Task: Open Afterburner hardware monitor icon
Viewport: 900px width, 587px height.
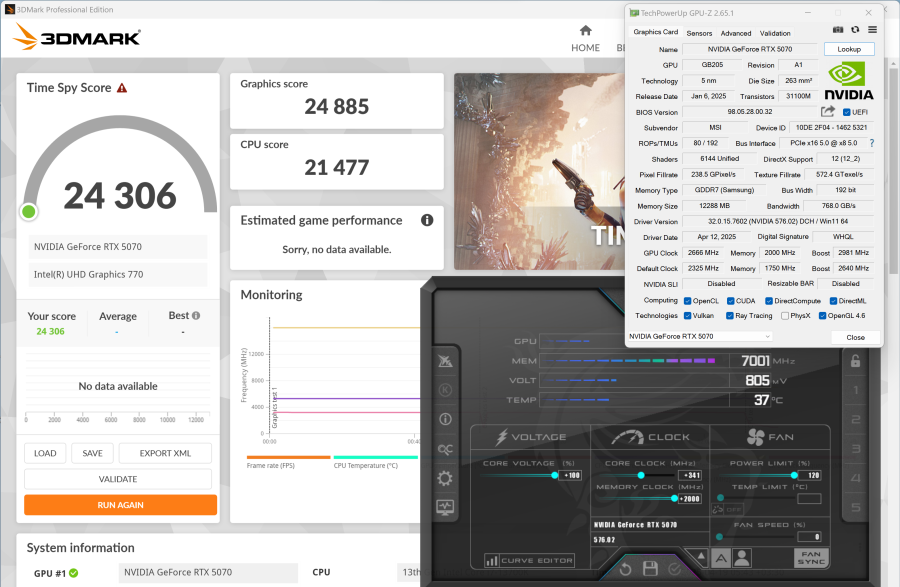Action: [x=445, y=507]
